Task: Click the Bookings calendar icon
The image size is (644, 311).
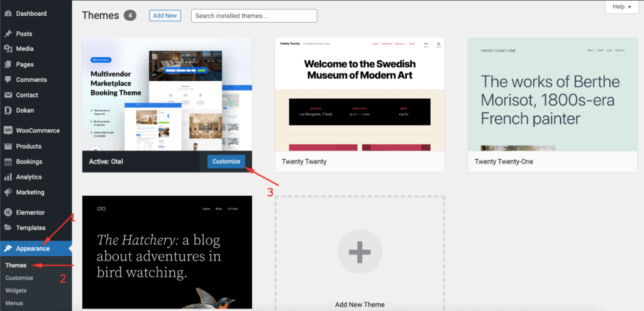Action: pyautogui.click(x=8, y=162)
